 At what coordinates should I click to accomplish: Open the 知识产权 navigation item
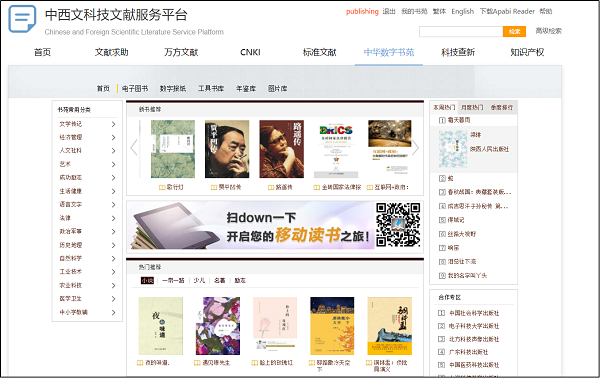(x=527, y=52)
